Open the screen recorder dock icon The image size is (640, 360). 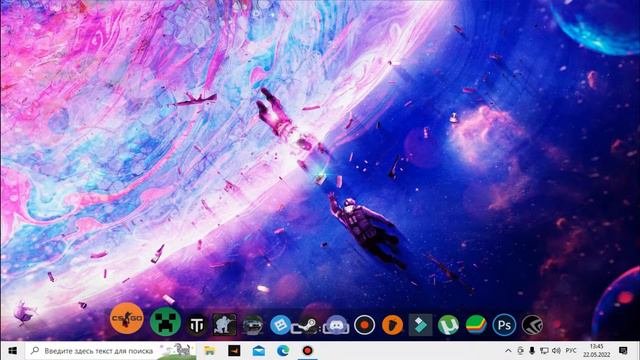point(364,325)
